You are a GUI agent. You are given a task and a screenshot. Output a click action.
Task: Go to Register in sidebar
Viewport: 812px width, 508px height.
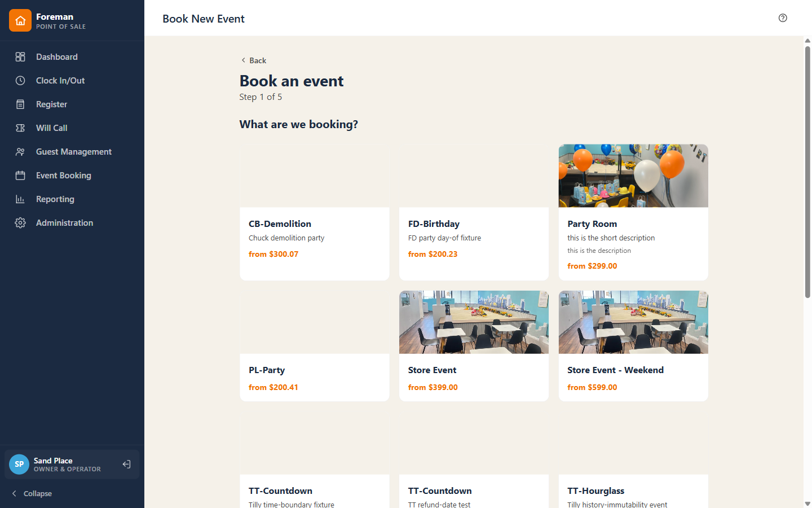[72, 104]
